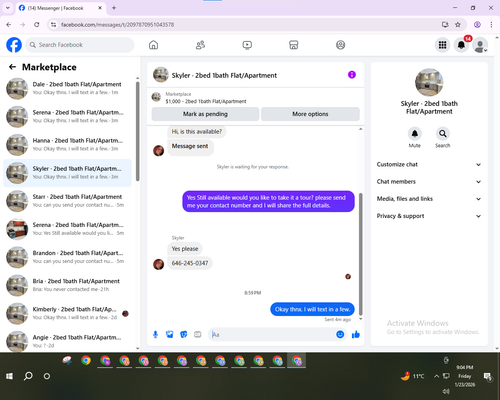
Task: Open the emoji picker icon
Action: click(x=340, y=334)
